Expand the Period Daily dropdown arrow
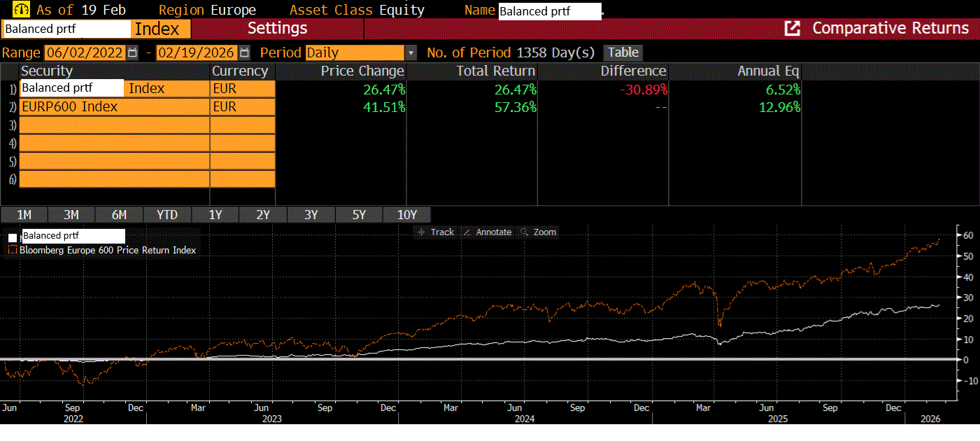The image size is (980, 441). point(411,52)
